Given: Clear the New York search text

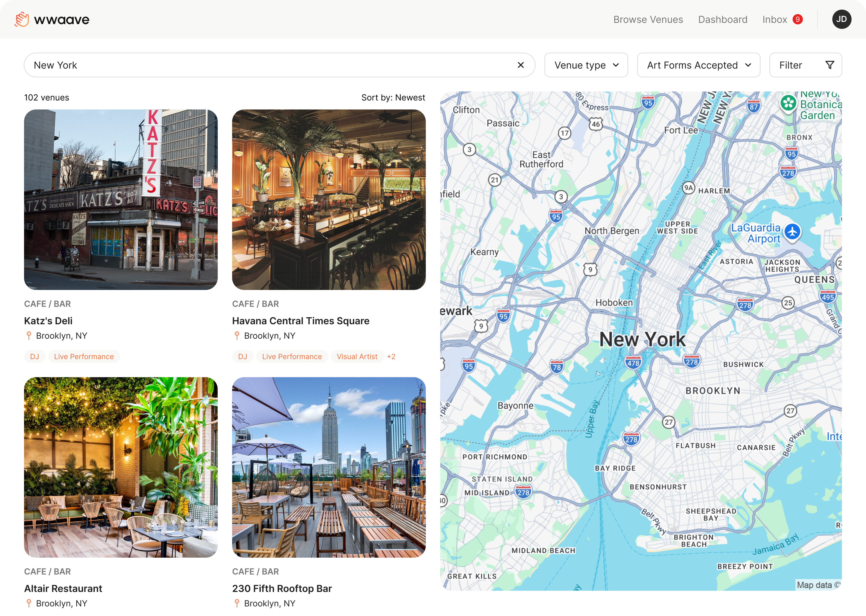Looking at the screenshot, I should coord(521,65).
